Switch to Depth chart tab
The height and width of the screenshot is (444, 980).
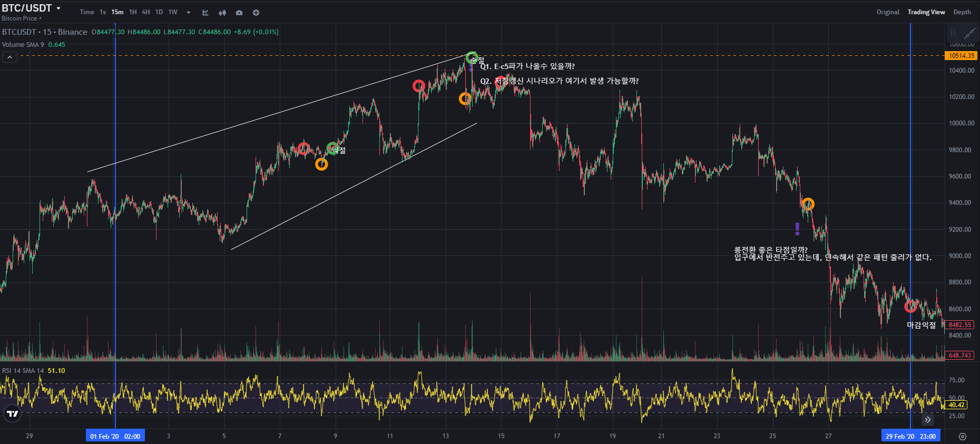(x=962, y=12)
